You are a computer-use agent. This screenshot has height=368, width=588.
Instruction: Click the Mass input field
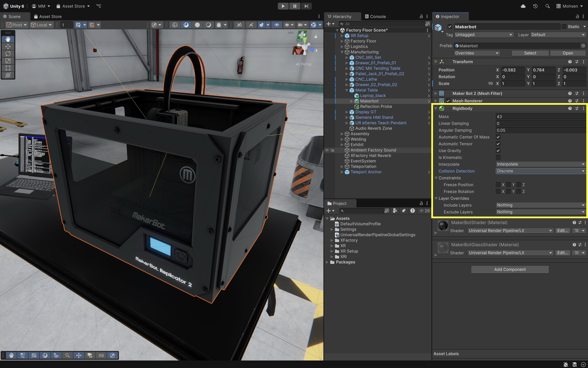[541, 117]
